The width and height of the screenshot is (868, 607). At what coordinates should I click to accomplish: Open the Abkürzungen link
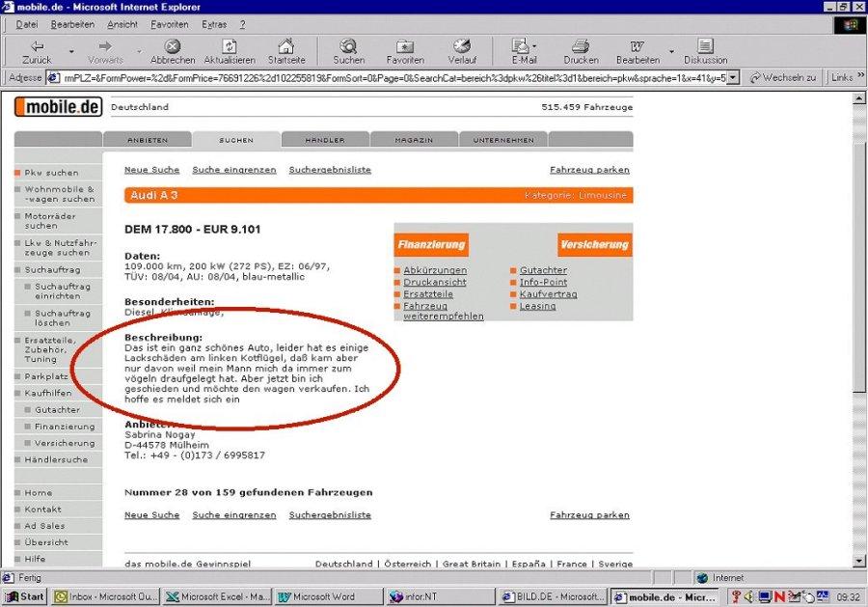435,270
